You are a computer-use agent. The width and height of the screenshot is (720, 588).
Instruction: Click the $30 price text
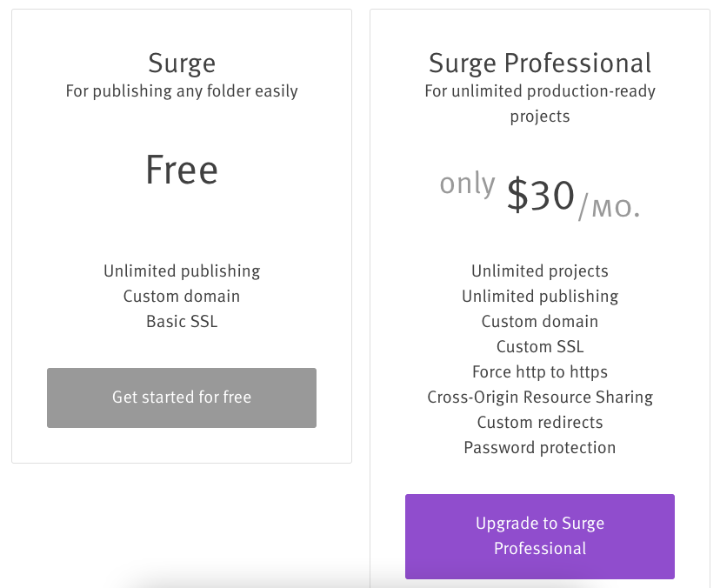coord(541,195)
